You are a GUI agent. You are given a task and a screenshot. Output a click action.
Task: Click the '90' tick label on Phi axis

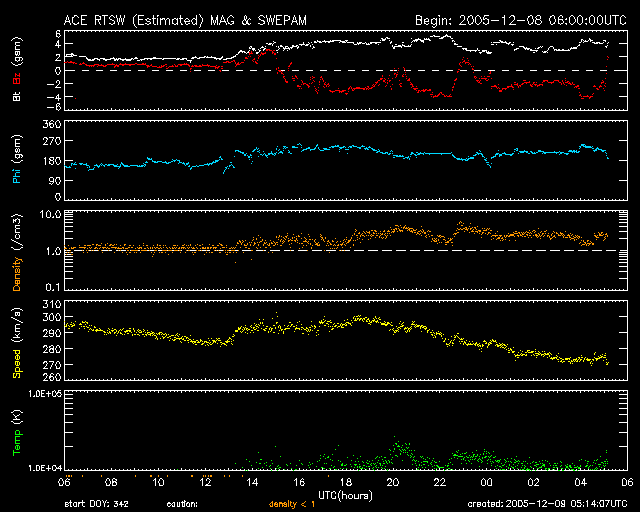55,180
